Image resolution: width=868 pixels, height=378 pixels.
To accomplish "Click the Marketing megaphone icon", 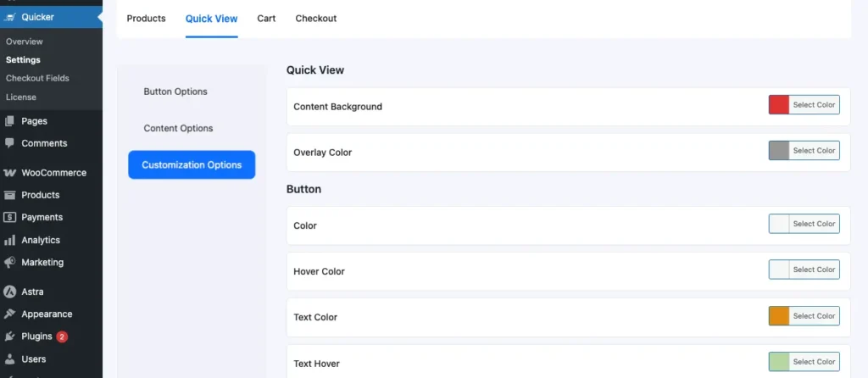I will tap(9, 262).
